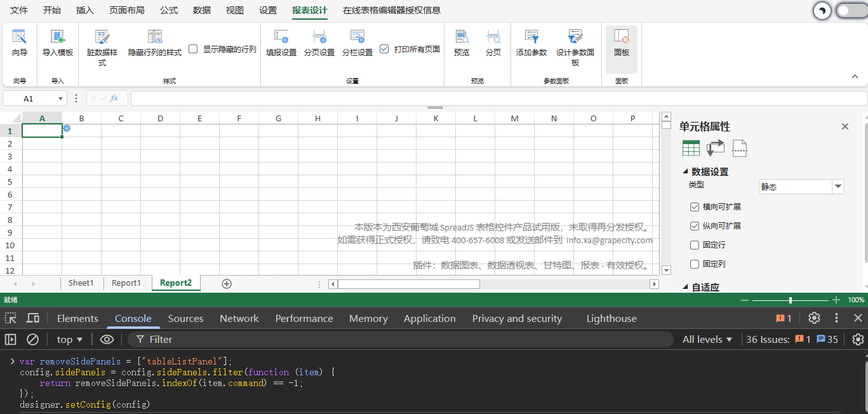The image size is (868, 414).
Task: Open the Elements DevTools tab
Action: click(x=77, y=318)
